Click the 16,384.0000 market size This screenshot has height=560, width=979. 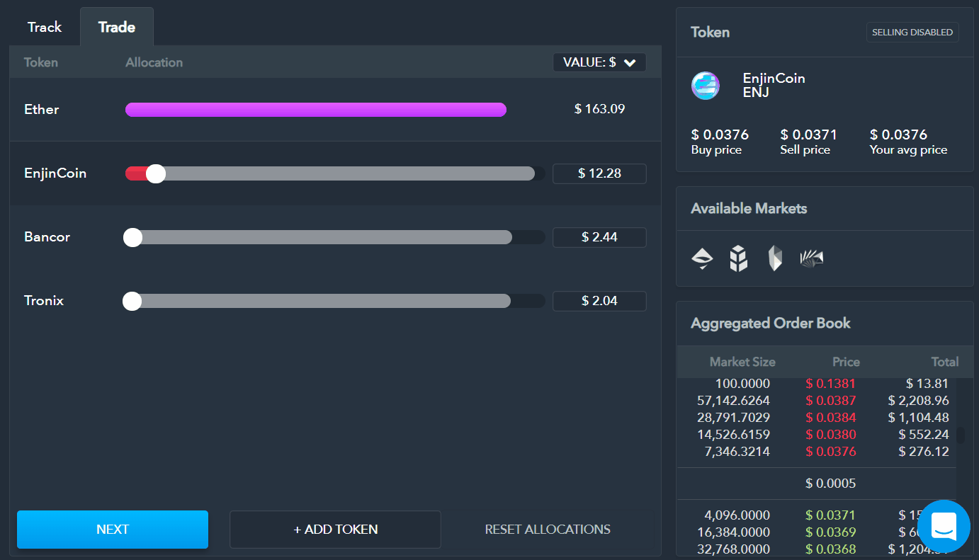(733, 532)
